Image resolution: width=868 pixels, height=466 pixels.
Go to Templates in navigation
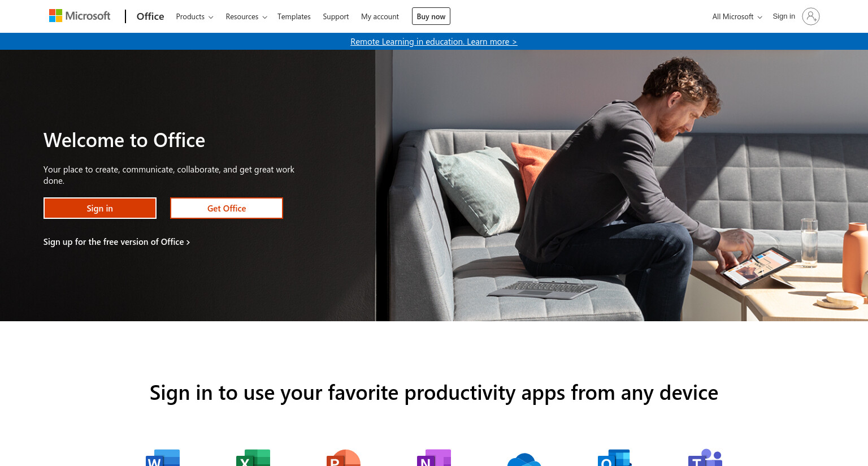point(294,16)
